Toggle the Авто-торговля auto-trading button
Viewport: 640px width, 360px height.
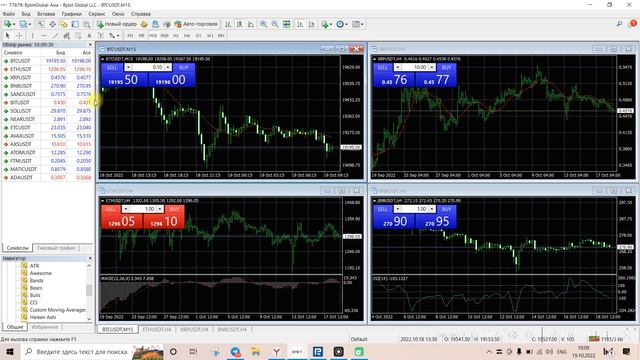[x=196, y=24]
